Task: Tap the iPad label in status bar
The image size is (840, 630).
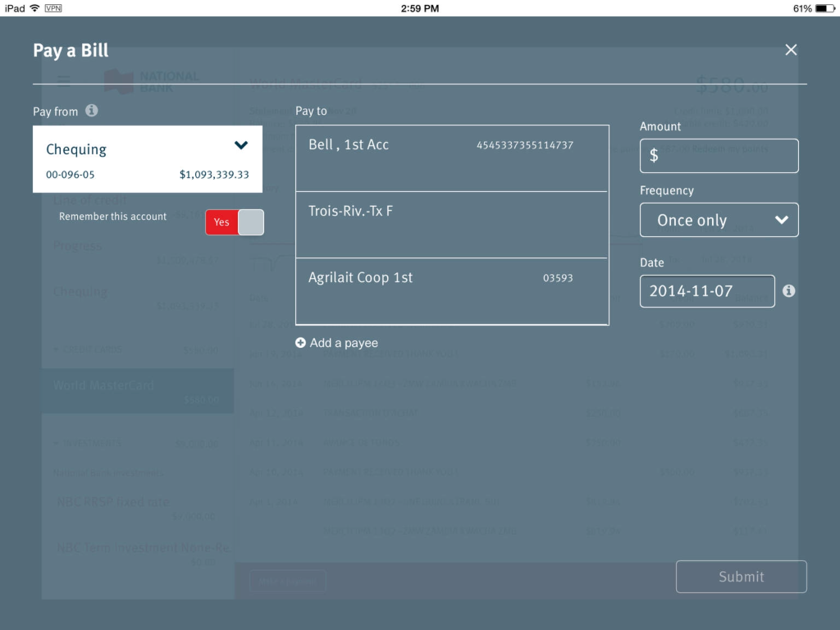Action: [15, 8]
